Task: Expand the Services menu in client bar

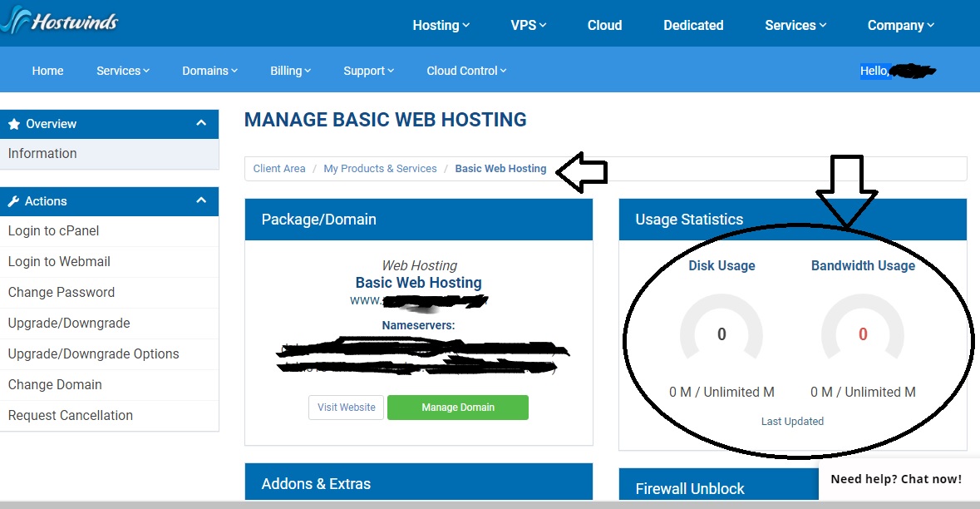Action: tap(122, 71)
